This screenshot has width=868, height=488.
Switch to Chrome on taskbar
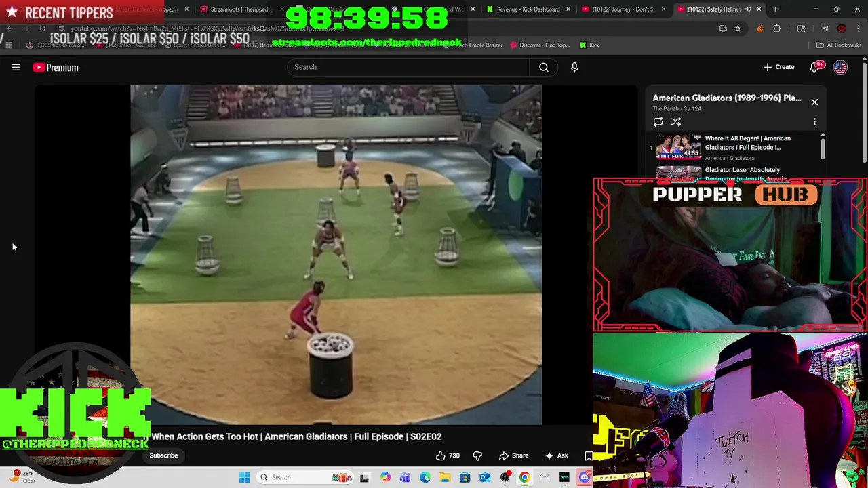(524, 477)
